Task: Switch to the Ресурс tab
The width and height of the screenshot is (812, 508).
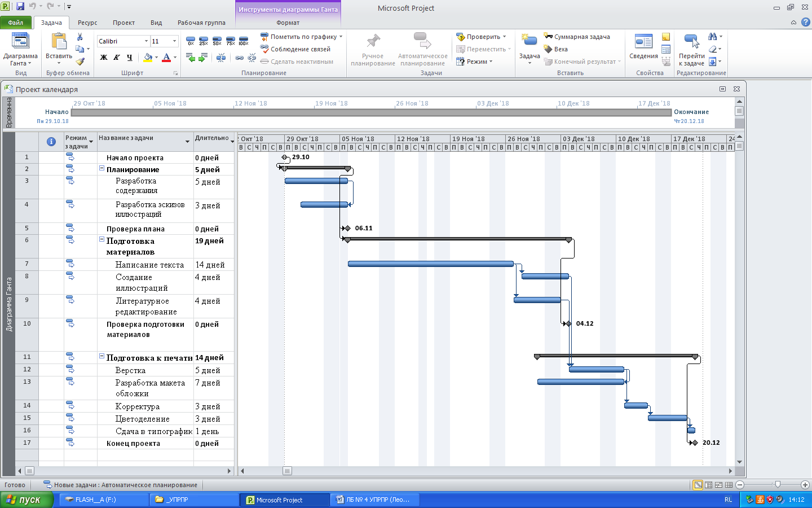Action: pos(87,23)
